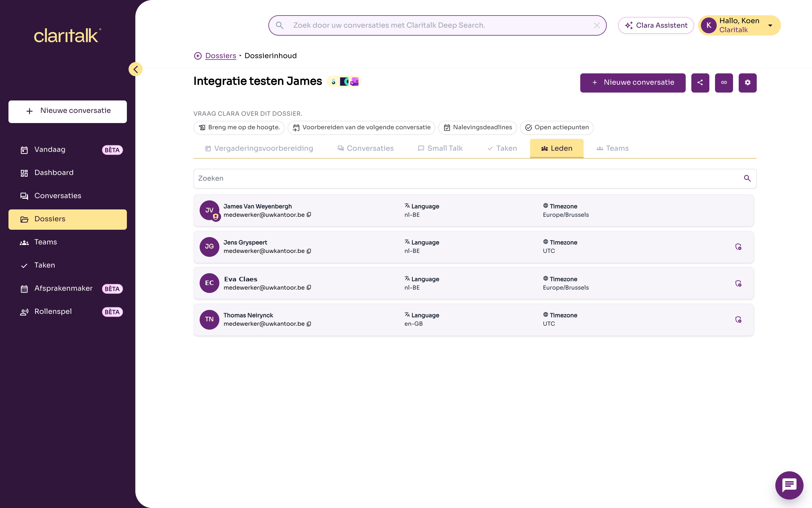Copy Thomas Neirynck's email address
Viewport: 812px width, 508px height.
(x=309, y=324)
